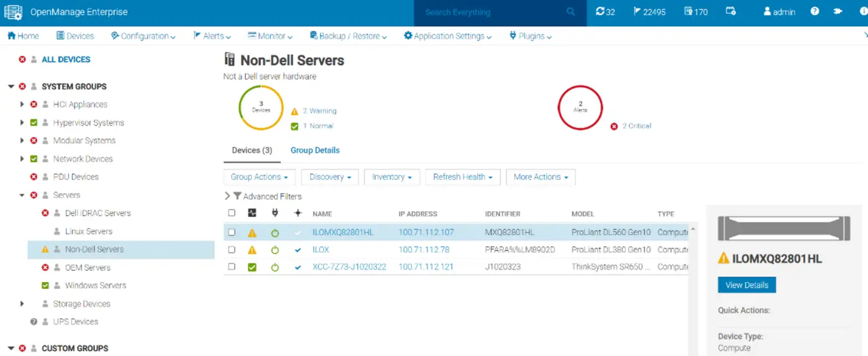Click the warning icon in ILOX row
The height and width of the screenshot is (356, 868).
coord(252,250)
